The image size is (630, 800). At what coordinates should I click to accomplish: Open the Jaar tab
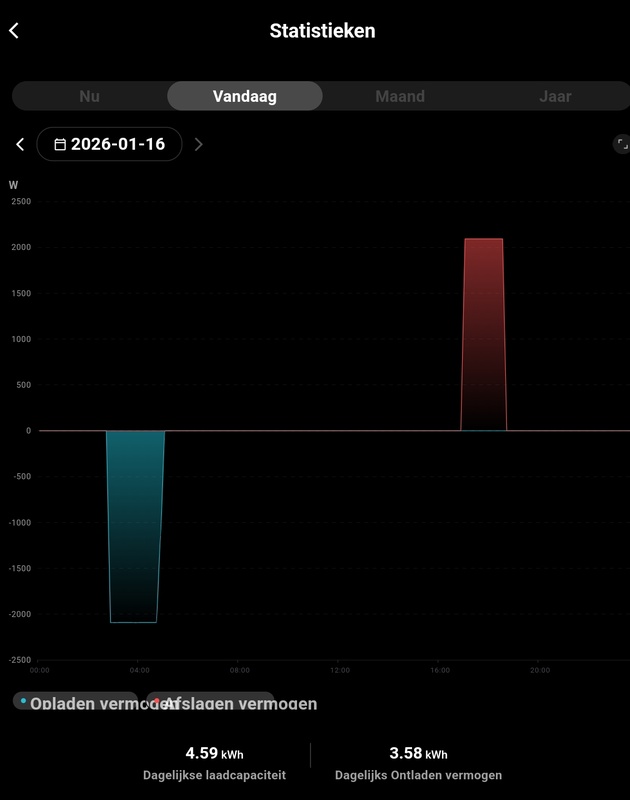(x=555, y=96)
